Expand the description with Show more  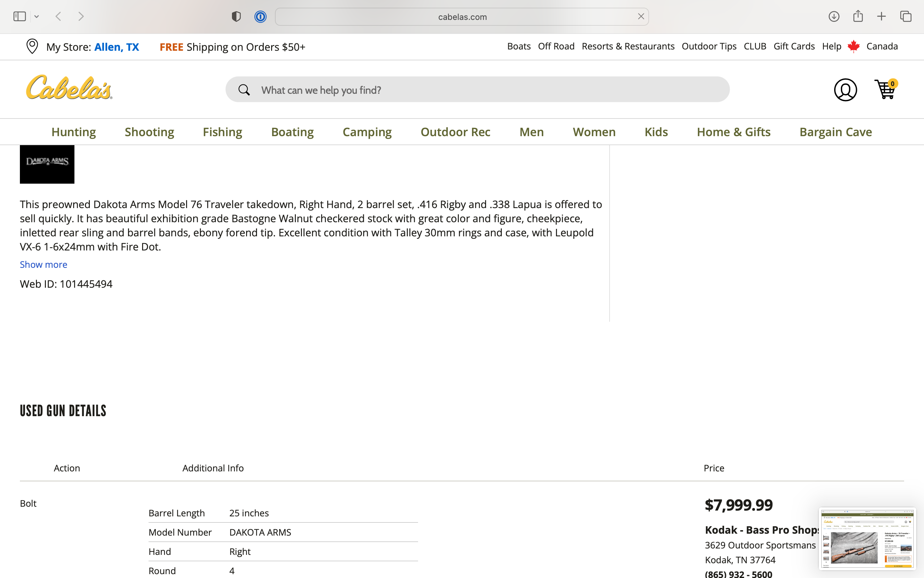(x=44, y=265)
